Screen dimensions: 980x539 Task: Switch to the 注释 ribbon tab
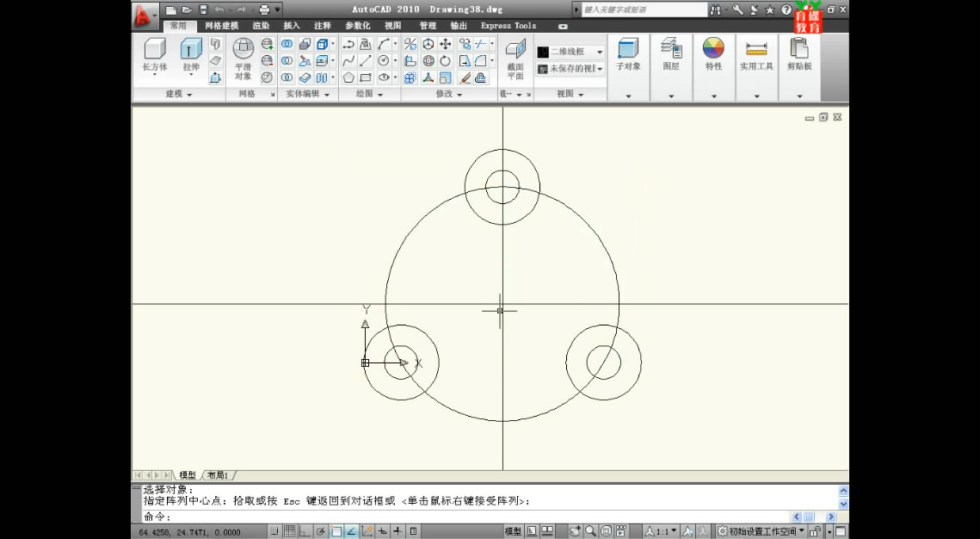[x=323, y=26]
